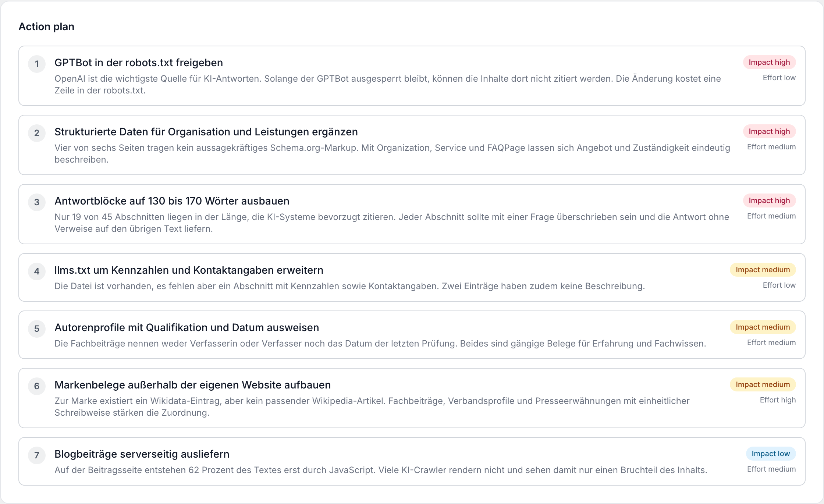This screenshot has height=504, width=824.
Task: Click 'Impact low' badge on Blogbeiträge card
Action: point(771,454)
